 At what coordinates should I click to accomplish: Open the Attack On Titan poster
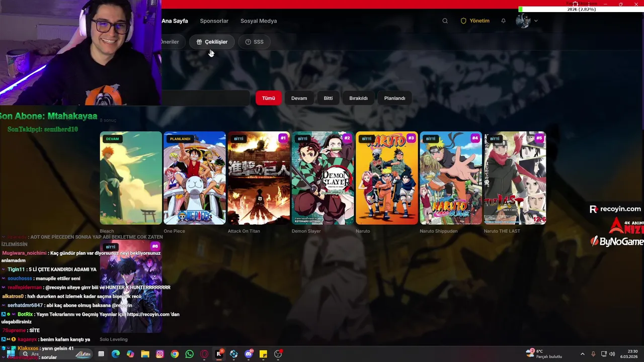(x=259, y=178)
